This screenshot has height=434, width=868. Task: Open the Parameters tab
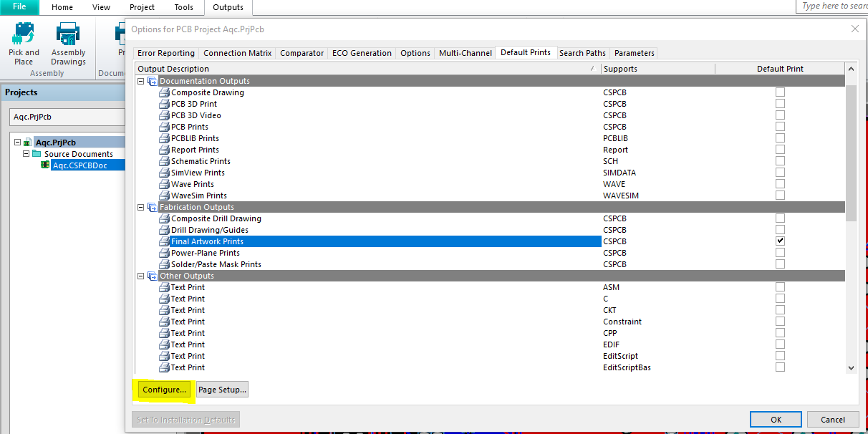(634, 53)
